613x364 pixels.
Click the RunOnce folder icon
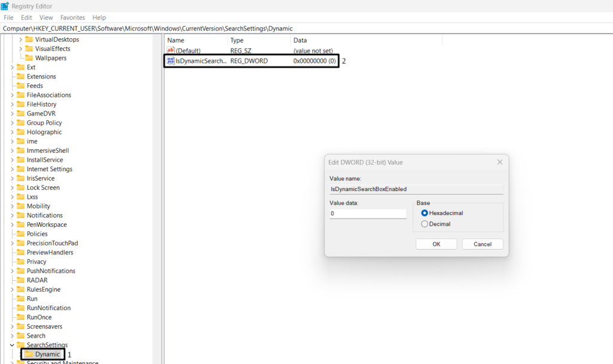(21, 317)
